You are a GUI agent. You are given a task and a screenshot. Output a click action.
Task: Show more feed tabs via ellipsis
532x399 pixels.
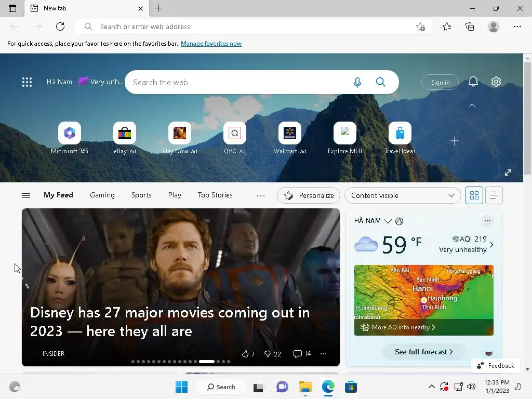(261, 195)
